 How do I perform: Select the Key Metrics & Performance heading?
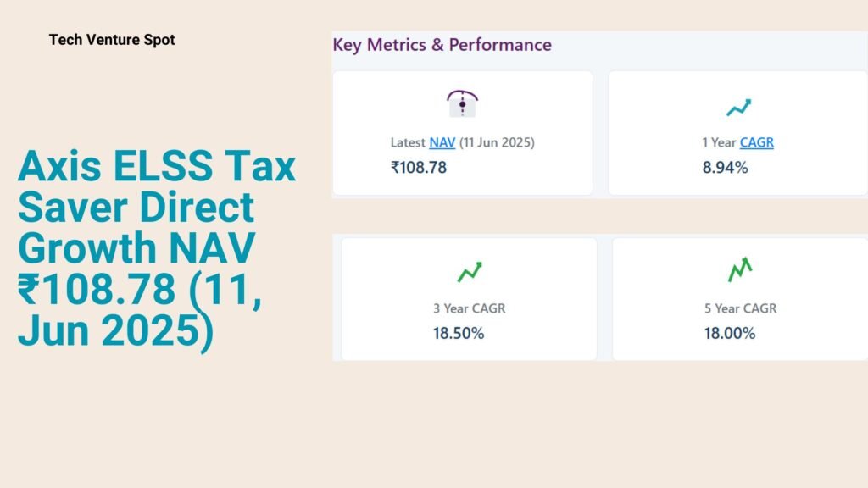[442, 45]
